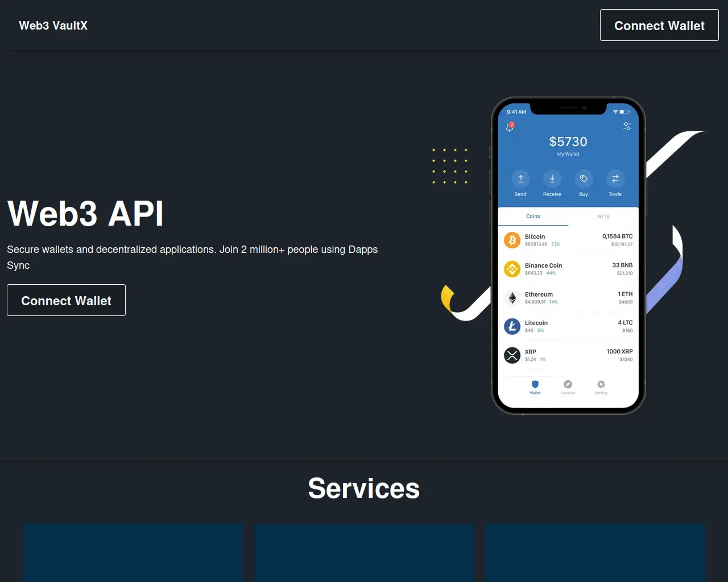Click the battery indicator on the phone
728x582 pixels.
click(624, 112)
